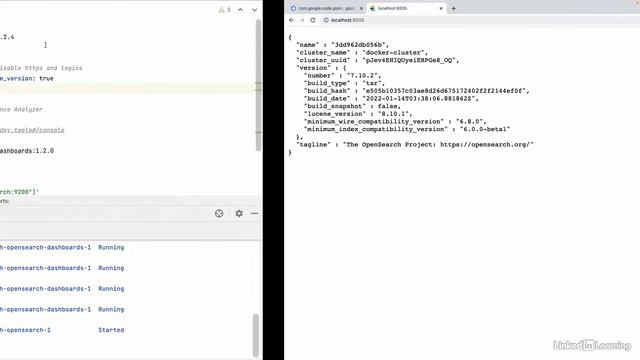Click the "minimum_index_compatibility_version" line
This screenshot has height=360, width=640.
coord(407,129)
